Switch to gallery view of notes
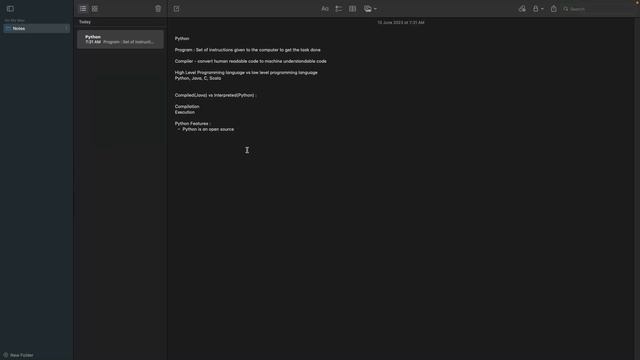The image size is (640, 360). tap(95, 9)
